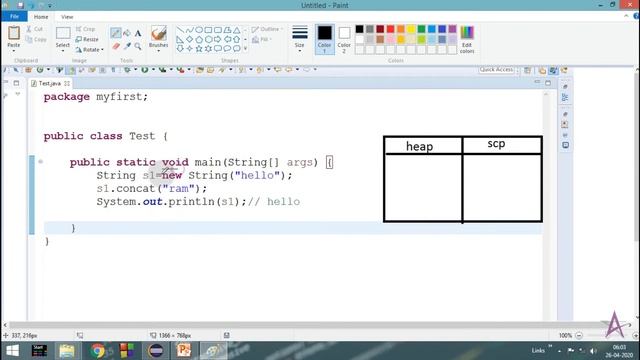This screenshot has height=360, width=640.
Task: Open the shape Fill dropdown
Action: click(x=262, y=40)
